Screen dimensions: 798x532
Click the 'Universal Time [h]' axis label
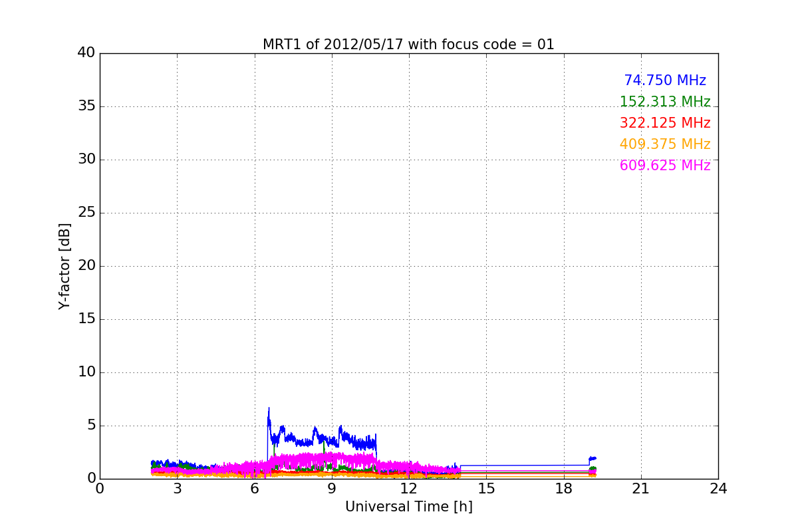pos(408,507)
